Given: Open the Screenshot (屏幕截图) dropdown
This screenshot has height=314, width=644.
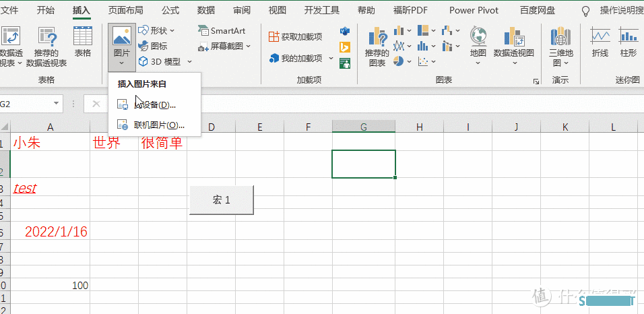Looking at the screenshot, I should pos(248,46).
